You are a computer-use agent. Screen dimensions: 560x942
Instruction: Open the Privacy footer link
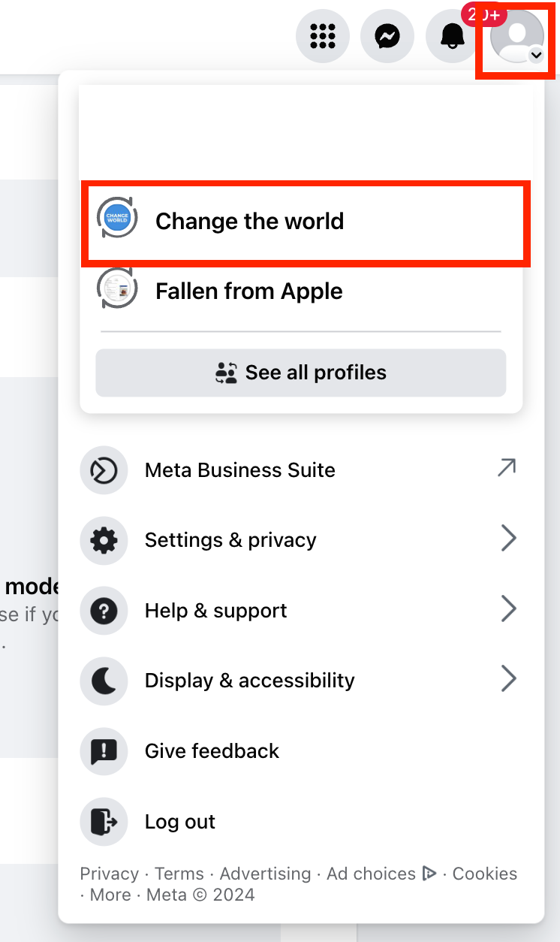click(x=110, y=874)
